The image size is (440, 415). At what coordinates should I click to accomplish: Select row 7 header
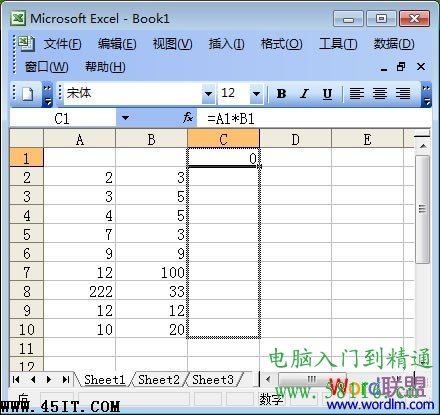point(27,272)
